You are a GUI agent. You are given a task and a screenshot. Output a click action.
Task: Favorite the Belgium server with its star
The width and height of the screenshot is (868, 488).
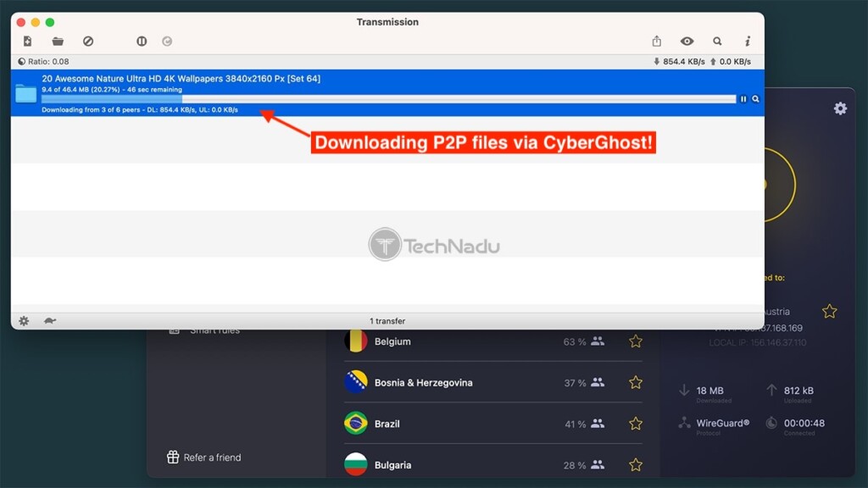636,341
